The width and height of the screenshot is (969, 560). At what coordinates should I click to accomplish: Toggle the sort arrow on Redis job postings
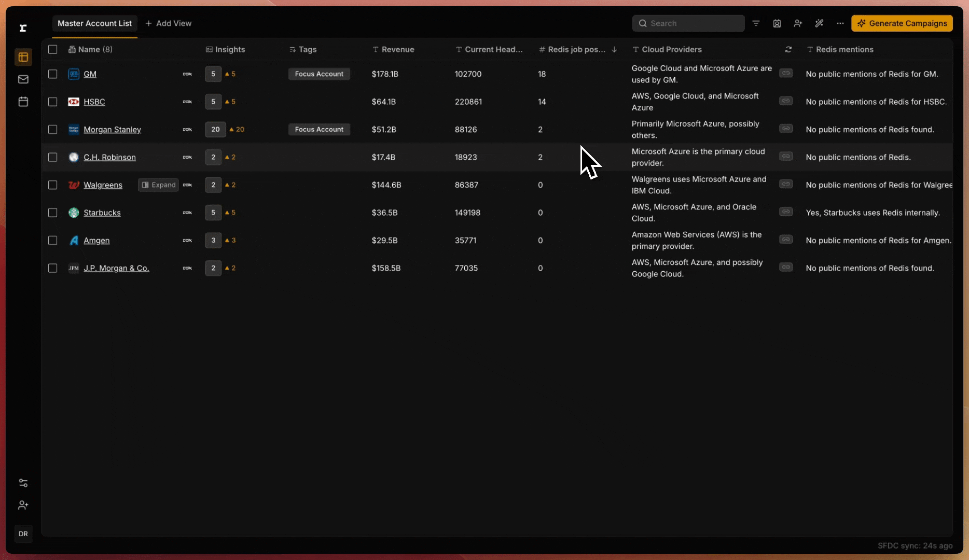coord(614,49)
